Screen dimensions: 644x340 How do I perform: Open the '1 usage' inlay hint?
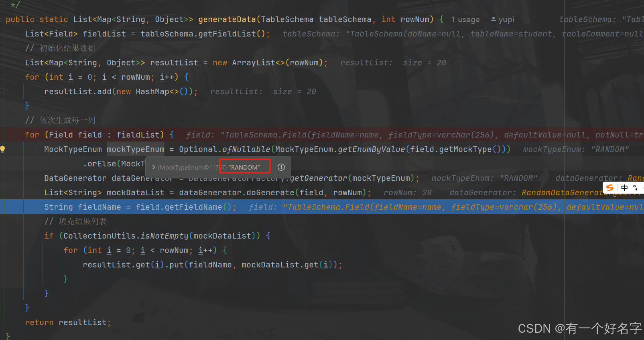pos(465,20)
